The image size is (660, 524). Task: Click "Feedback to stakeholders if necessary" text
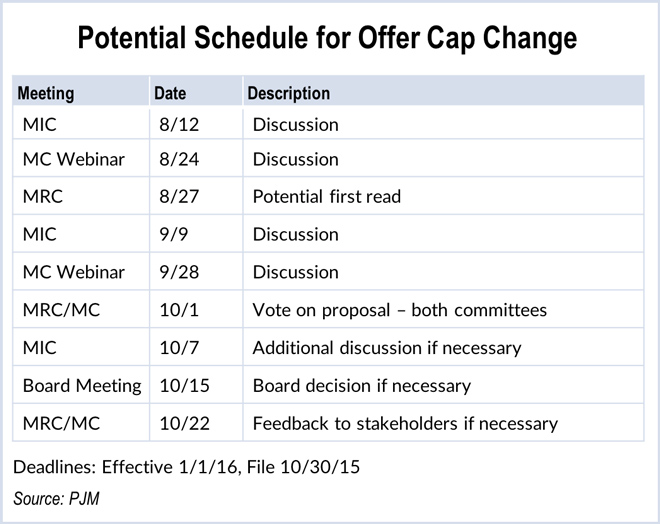pos(405,423)
